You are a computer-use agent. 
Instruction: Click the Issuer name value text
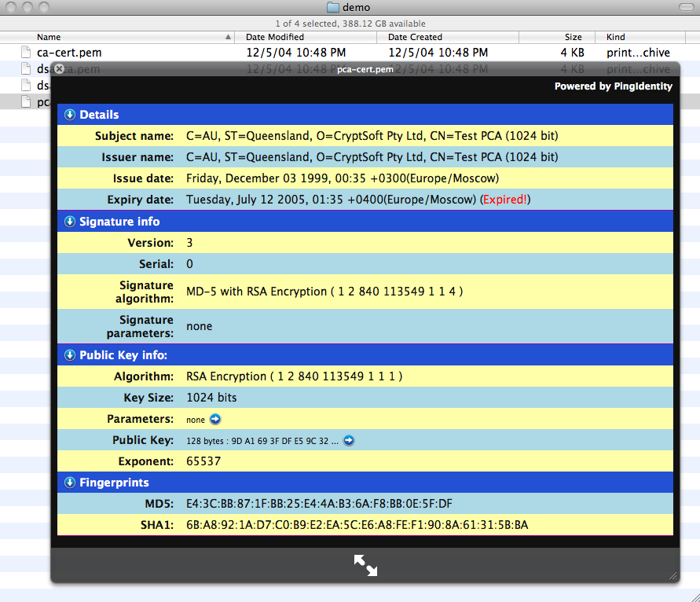[x=372, y=157]
